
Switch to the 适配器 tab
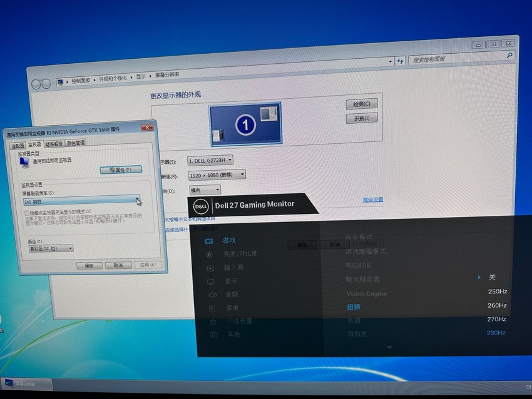18,146
